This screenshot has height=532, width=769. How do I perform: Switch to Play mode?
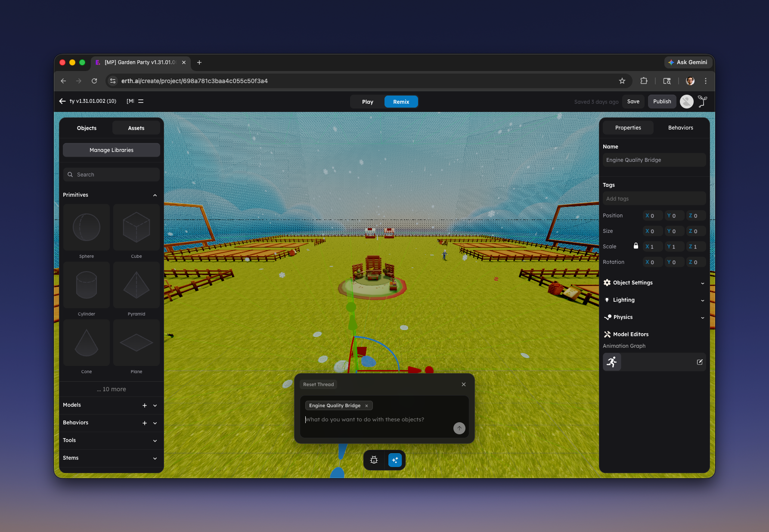368,102
